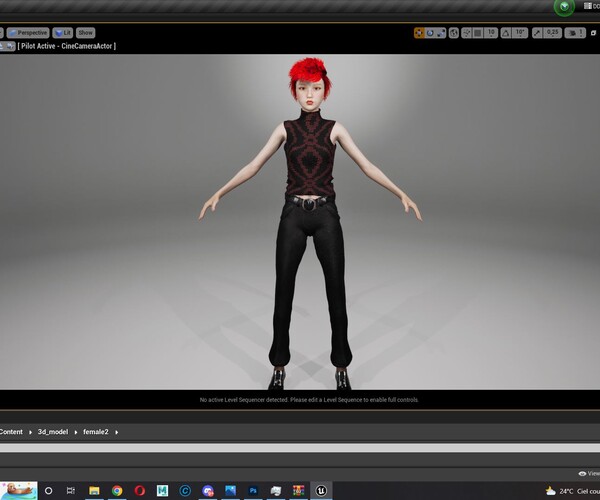This screenshot has height=500, width=600.
Task: Open the Lit view mode dropdown
Action: 63,33
